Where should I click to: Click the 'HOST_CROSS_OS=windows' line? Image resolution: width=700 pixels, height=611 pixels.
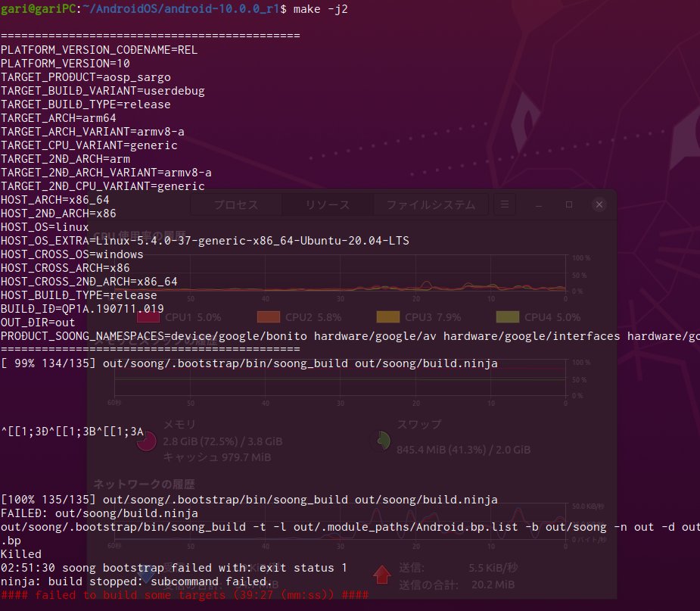[x=72, y=254]
